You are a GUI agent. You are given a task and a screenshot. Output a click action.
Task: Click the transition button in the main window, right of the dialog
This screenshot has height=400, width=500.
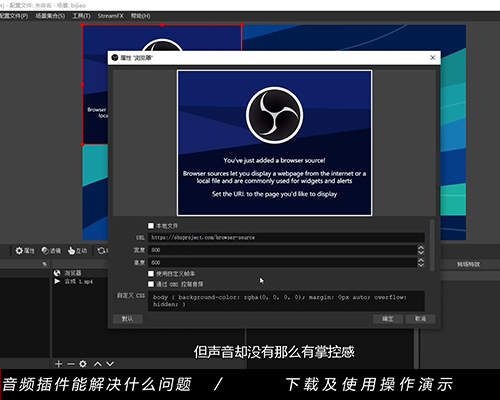pyautogui.click(x=468, y=264)
